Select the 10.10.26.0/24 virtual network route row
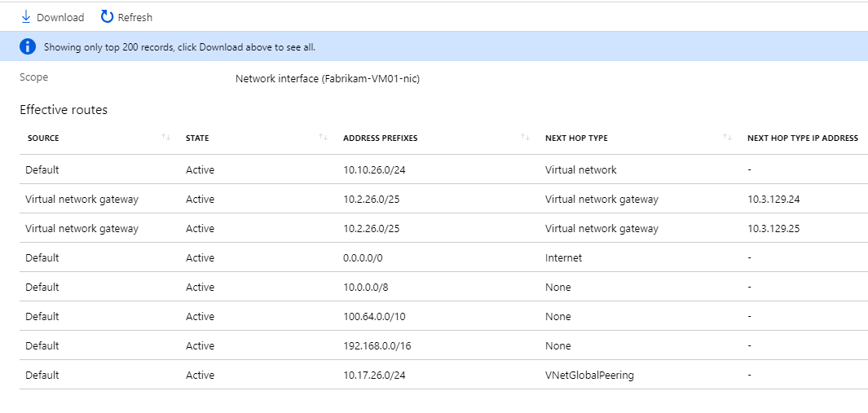This screenshot has width=868, height=413. 372,170
